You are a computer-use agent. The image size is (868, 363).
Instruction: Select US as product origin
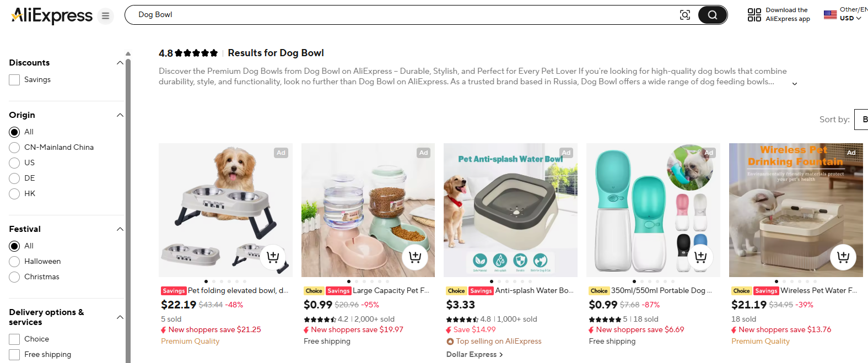click(x=14, y=162)
